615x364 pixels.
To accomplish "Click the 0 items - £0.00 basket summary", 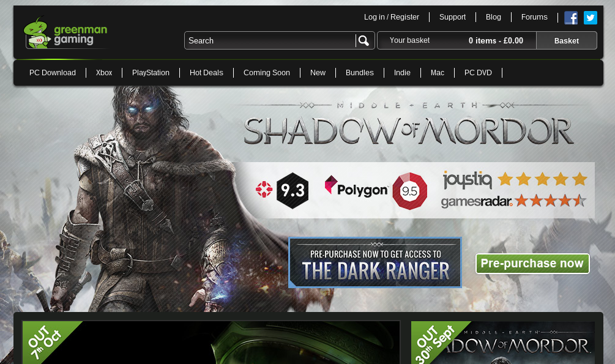I will coord(496,40).
